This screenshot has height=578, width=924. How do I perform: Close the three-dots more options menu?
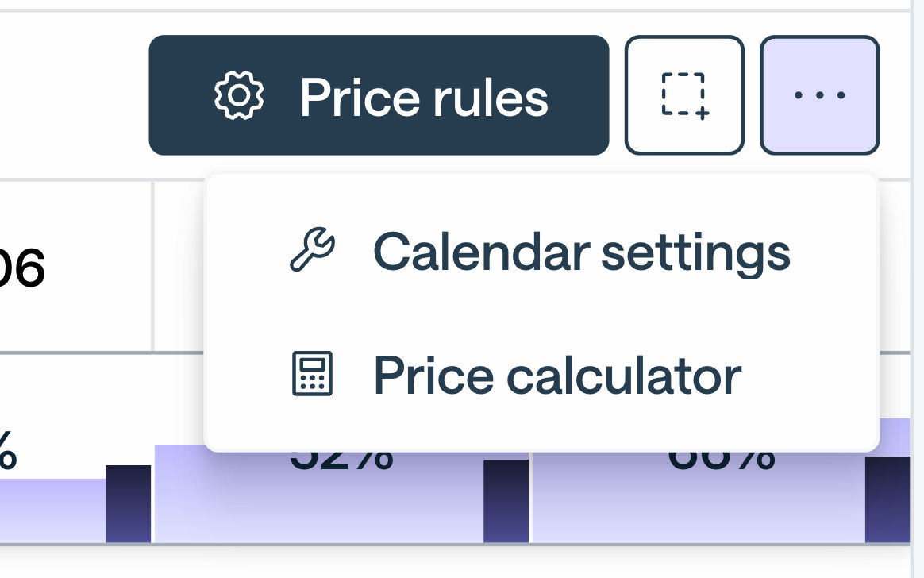819,95
